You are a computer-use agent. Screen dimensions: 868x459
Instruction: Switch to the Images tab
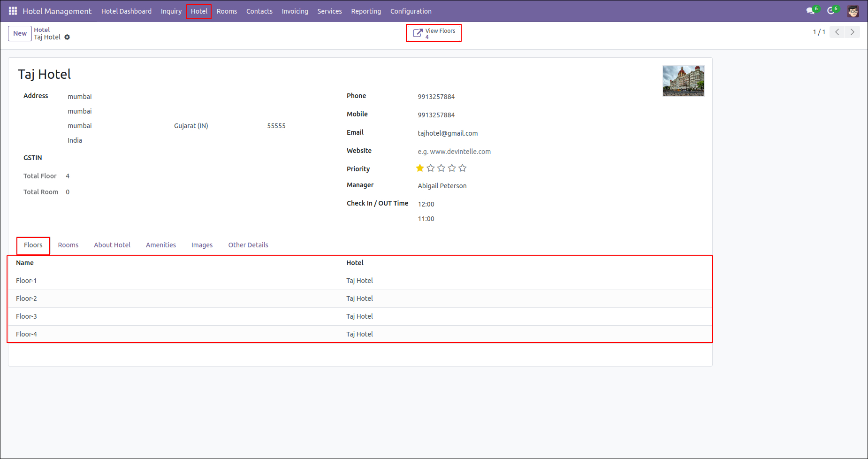tap(202, 245)
